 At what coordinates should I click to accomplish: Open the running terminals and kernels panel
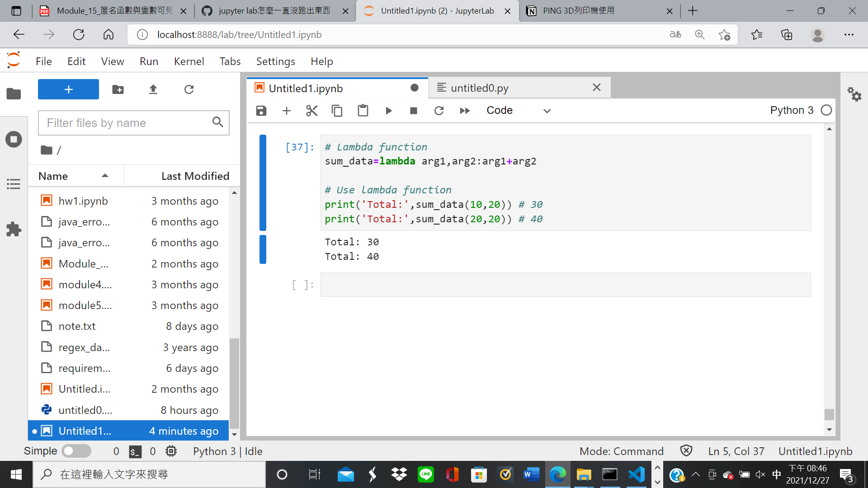pyautogui.click(x=14, y=139)
